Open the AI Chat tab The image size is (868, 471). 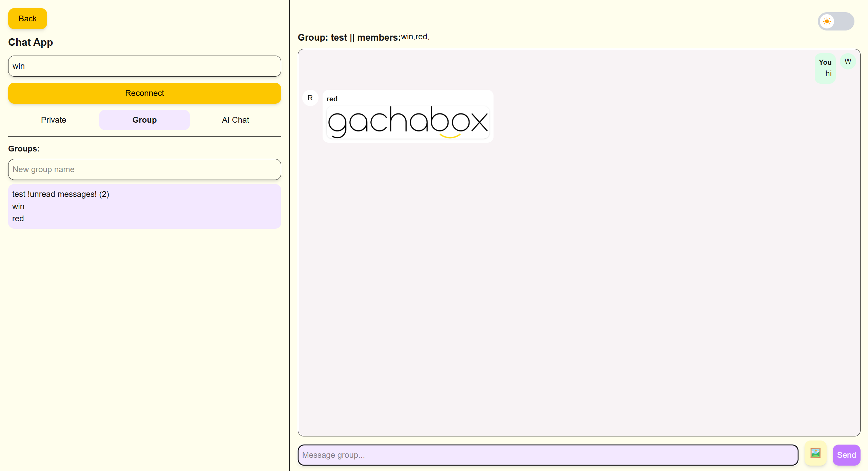coord(235,120)
